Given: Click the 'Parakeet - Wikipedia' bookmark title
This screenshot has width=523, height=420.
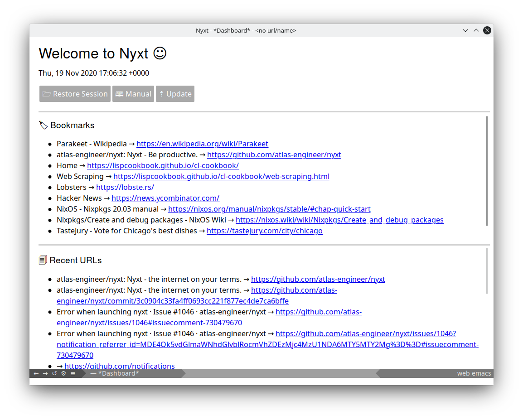Looking at the screenshot, I should pos(92,144).
